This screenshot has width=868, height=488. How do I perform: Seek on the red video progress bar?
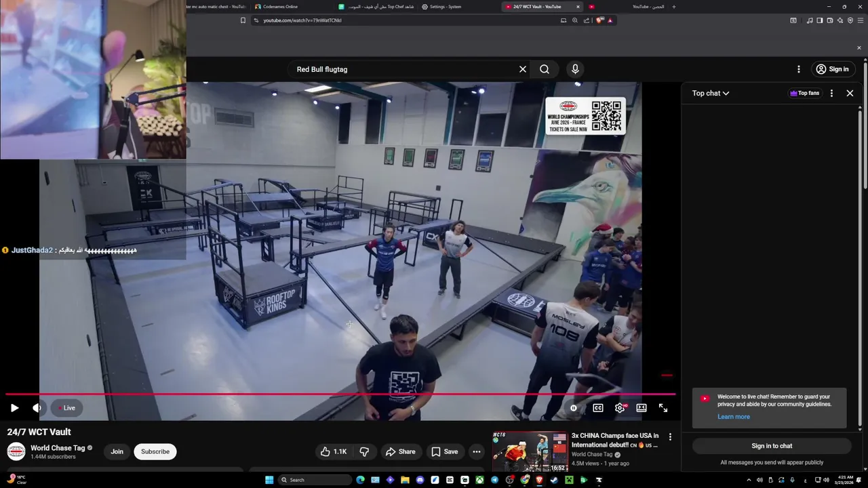(x=340, y=394)
